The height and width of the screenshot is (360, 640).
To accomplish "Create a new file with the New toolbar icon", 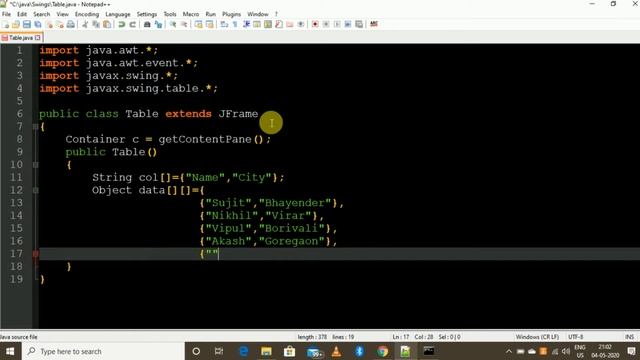I will coord(6,24).
